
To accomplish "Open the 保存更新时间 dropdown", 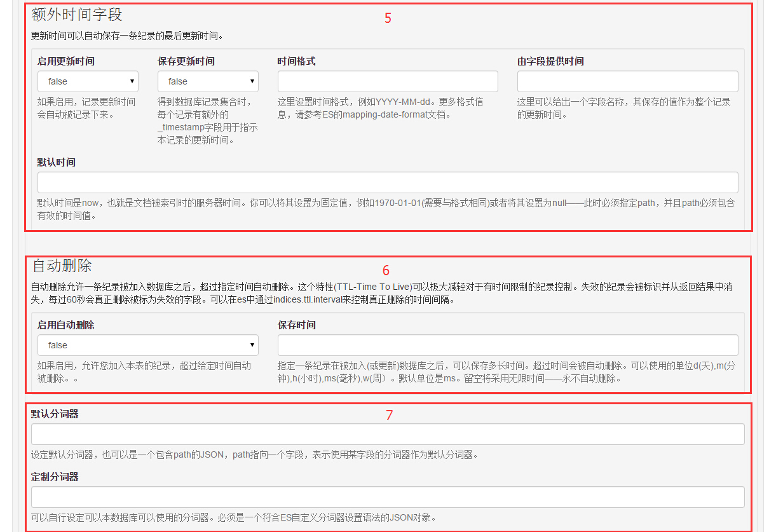I will [208, 81].
